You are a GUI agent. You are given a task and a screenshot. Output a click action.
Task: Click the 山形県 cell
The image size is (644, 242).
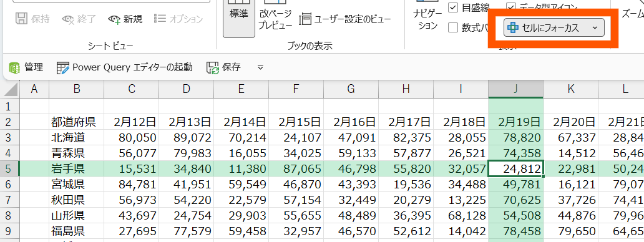click(76, 215)
